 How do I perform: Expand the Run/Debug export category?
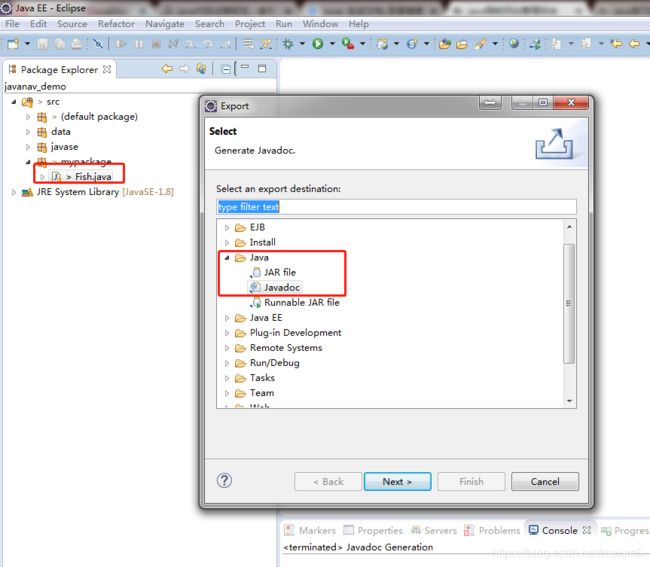[227, 363]
